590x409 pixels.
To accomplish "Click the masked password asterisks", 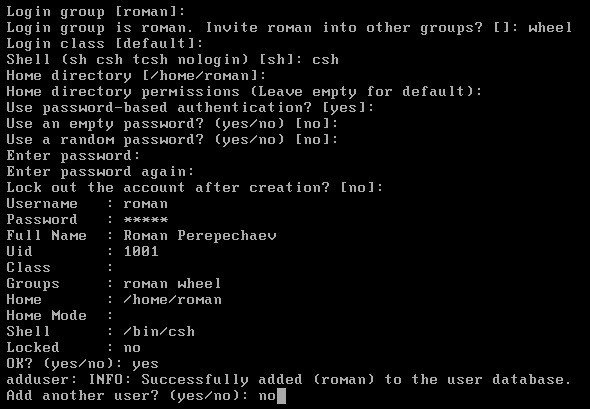I will pos(146,219).
